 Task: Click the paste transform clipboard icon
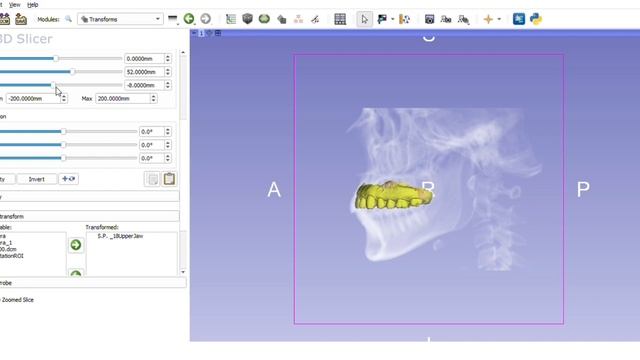[x=169, y=179]
